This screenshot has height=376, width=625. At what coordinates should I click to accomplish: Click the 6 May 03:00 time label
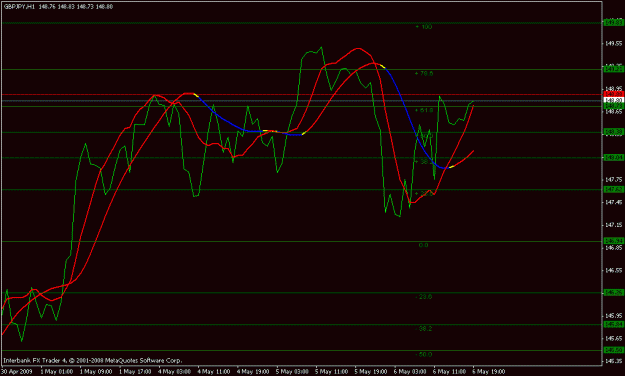tap(410, 372)
